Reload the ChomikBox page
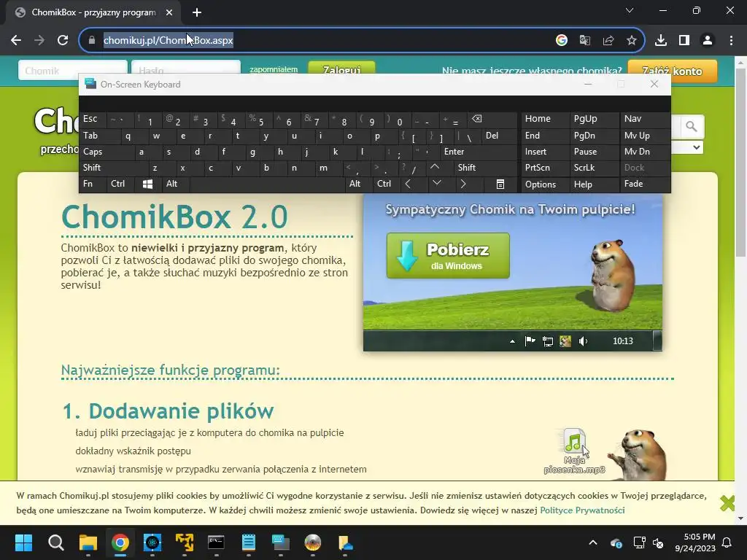 (63, 41)
